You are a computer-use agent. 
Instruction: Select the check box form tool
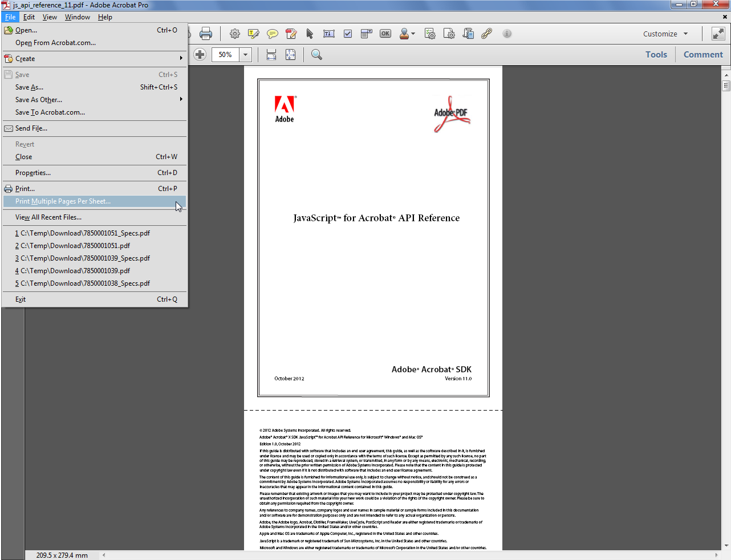tap(348, 34)
